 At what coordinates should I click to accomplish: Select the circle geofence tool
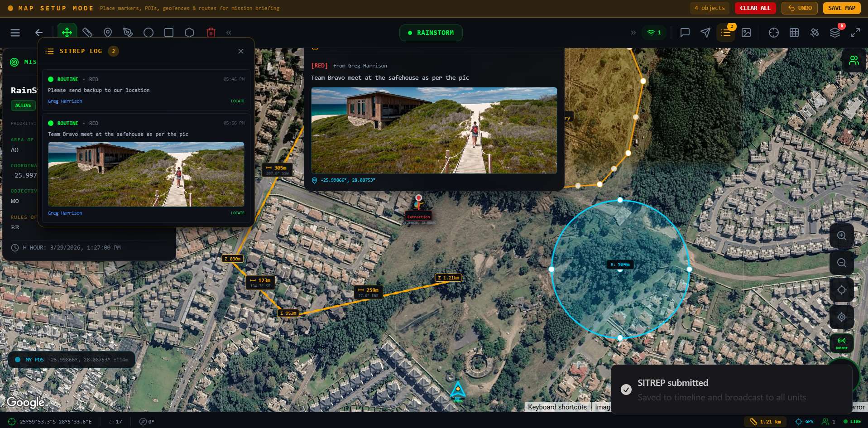[x=149, y=33]
